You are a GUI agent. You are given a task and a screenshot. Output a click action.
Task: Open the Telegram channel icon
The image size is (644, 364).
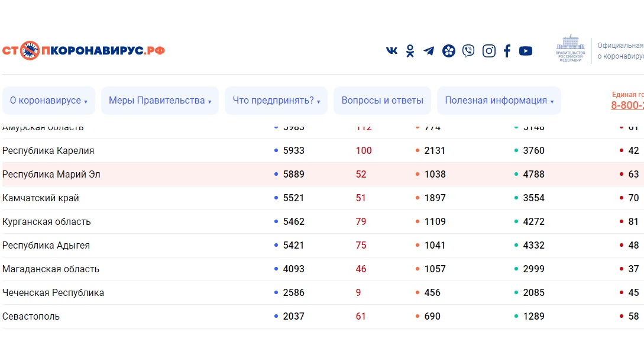tap(429, 51)
